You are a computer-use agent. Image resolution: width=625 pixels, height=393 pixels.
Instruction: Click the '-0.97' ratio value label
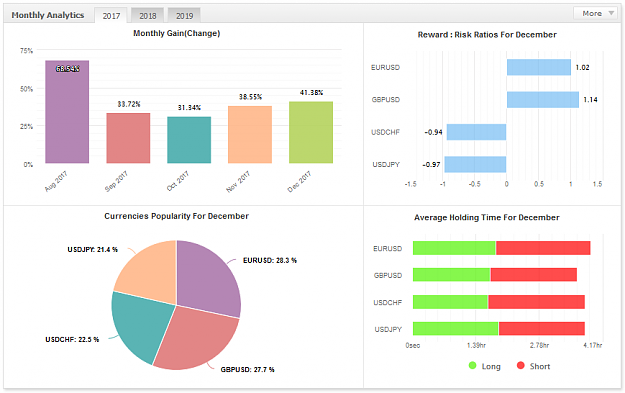click(431, 164)
